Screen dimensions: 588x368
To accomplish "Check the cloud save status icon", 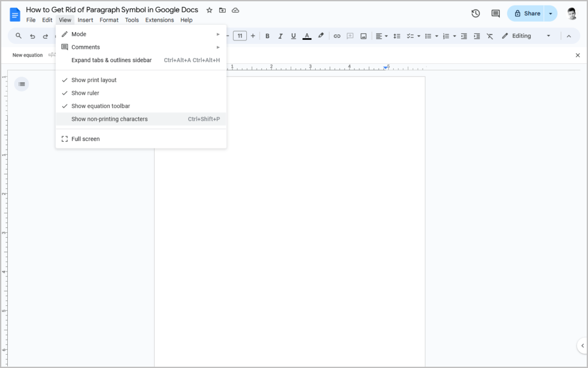I will pos(236,10).
